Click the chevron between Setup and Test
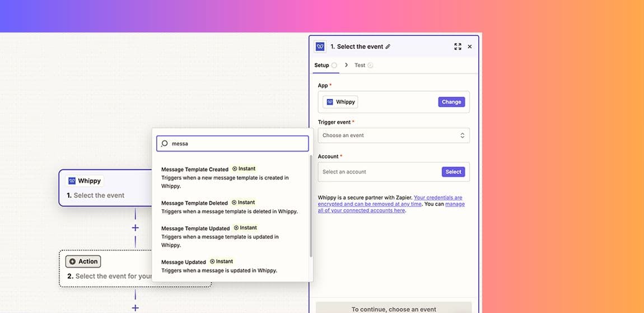Viewport: 644px width, 313px height. click(x=346, y=65)
